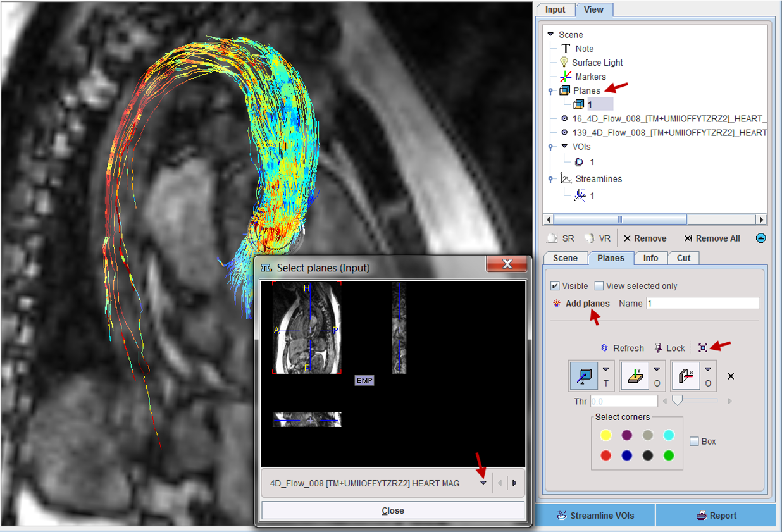Image resolution: width=782 pixels, height=532 pixels.
Task: Select the Note item in scene tree
Action: [577, 49]
